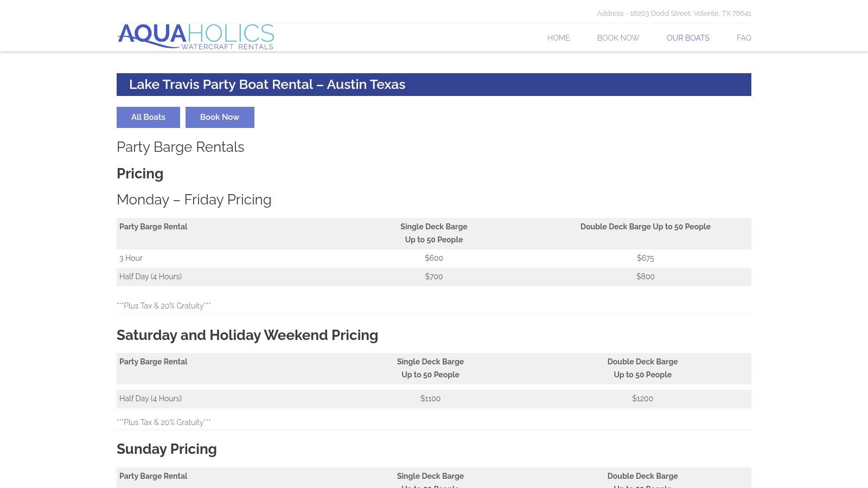The height and width of the screenshot is (488, 868).
Task: Click Single Deck Barge header in weekday table
Action: pos(434,233)
